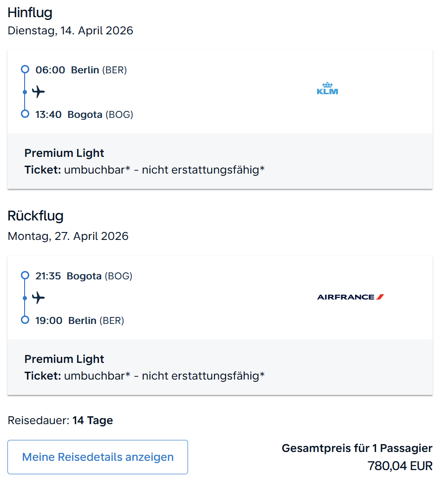Click the circle marker beside 06:00 Berlin departure

pyautogui.click(x=25, y=70)
